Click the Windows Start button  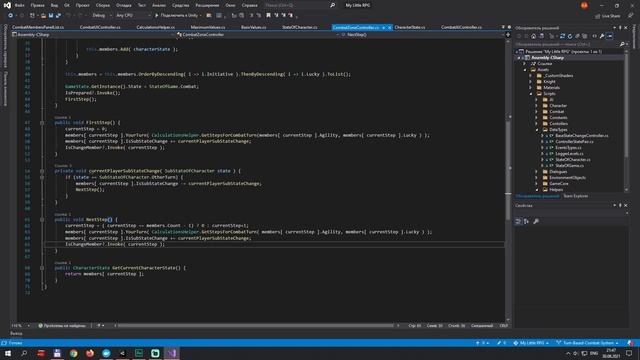click(x=8, y=353)
